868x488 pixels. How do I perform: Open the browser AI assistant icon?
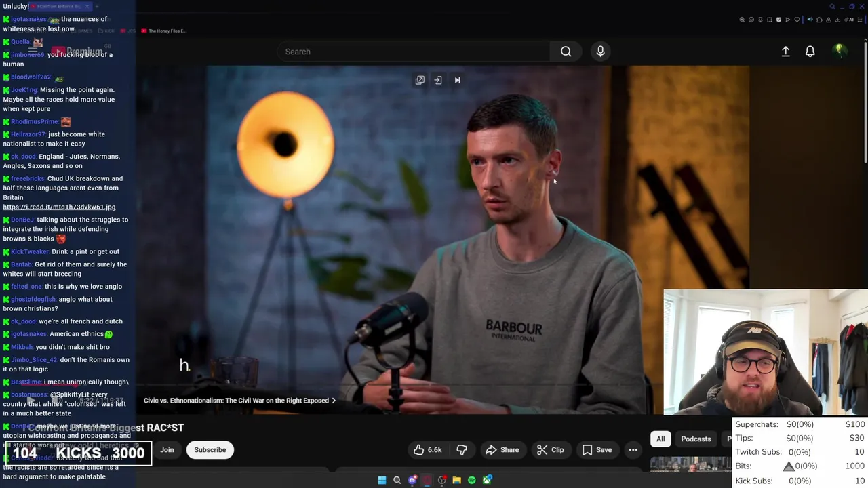[849, 20]
